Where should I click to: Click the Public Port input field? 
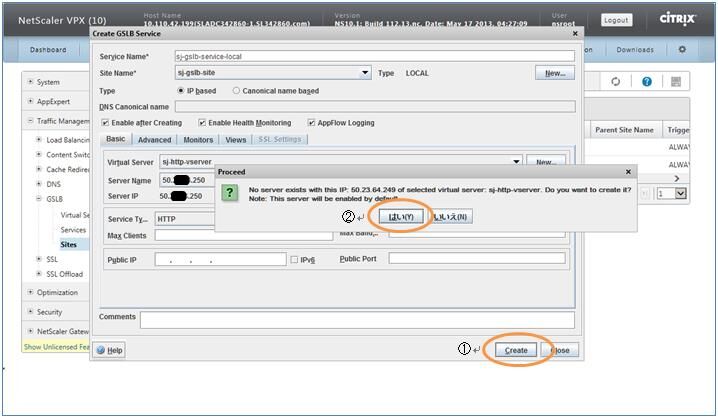pyautogui.click(x=477, y=258)
